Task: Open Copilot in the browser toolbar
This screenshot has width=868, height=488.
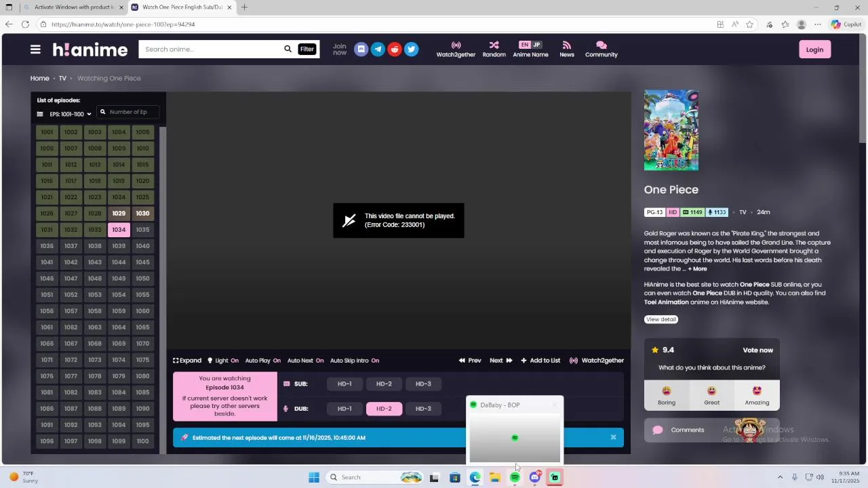Action: 846,24
